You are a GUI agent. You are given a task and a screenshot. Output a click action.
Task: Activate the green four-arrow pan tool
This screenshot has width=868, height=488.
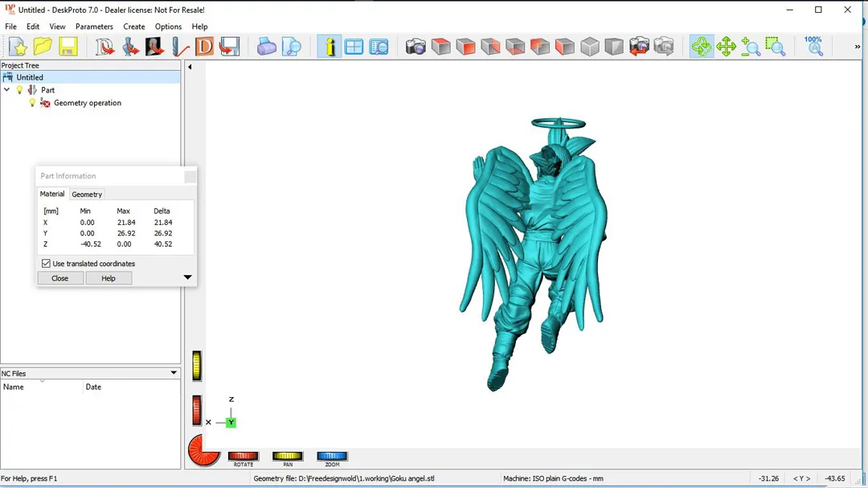click(726, 47)
